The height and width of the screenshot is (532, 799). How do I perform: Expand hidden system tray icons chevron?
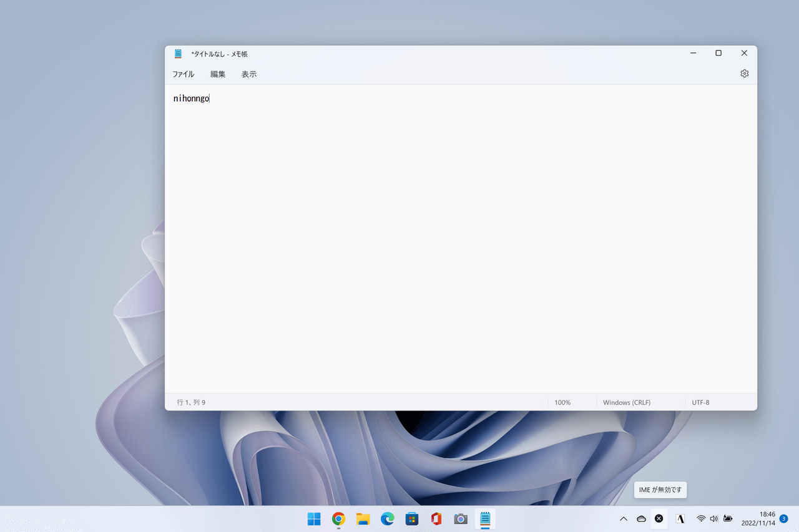point(623,519)
